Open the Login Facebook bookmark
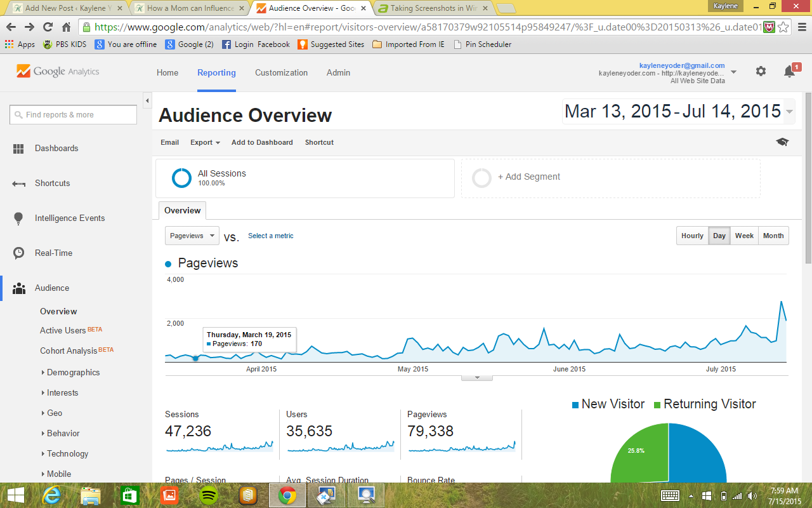812x508 pixels. [256, 44]
